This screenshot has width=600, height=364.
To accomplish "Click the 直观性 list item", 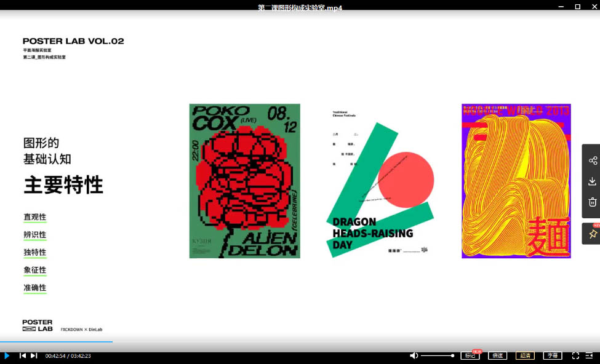I will point(35,217).
